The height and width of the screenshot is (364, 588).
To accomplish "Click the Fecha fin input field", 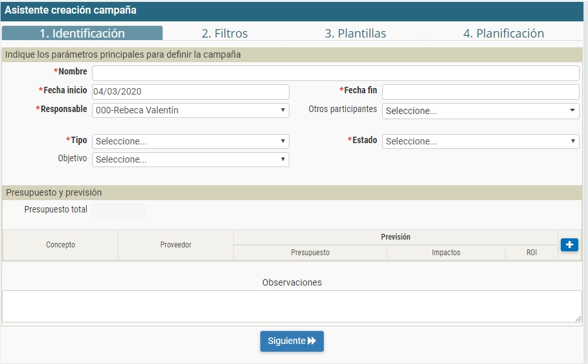I will pos(481,91).
